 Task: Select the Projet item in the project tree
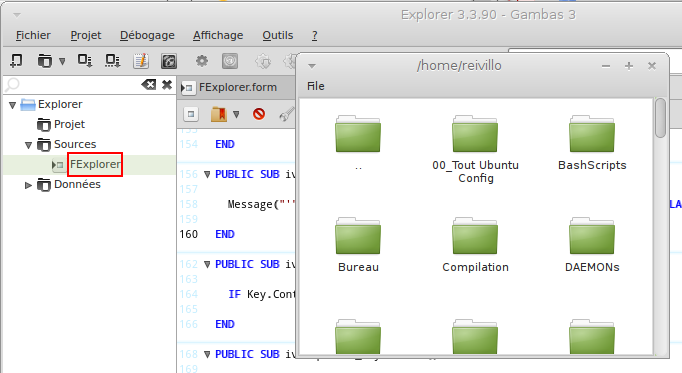(x=69, y=124)
